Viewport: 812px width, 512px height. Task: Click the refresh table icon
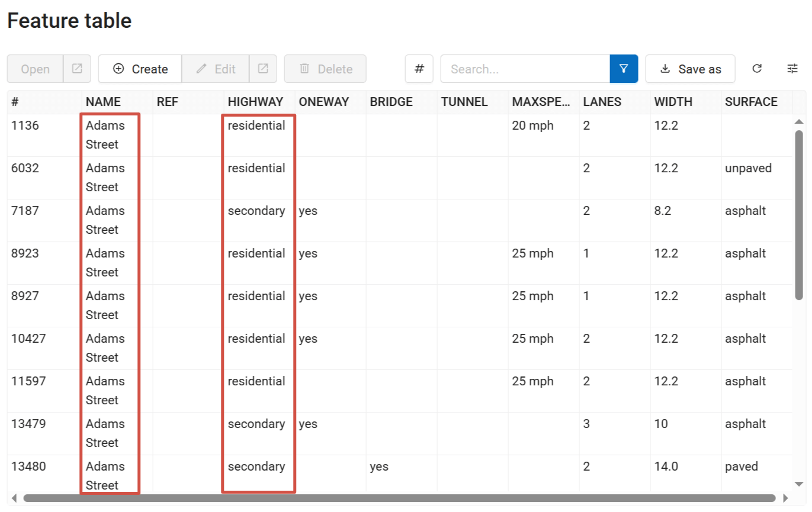[x=757, y=69]
